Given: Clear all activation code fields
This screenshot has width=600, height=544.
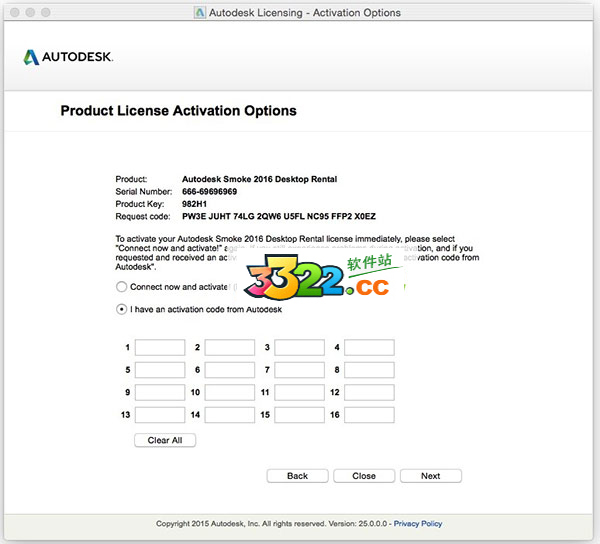Looking at the screenshot, I should tap(165, 440).
